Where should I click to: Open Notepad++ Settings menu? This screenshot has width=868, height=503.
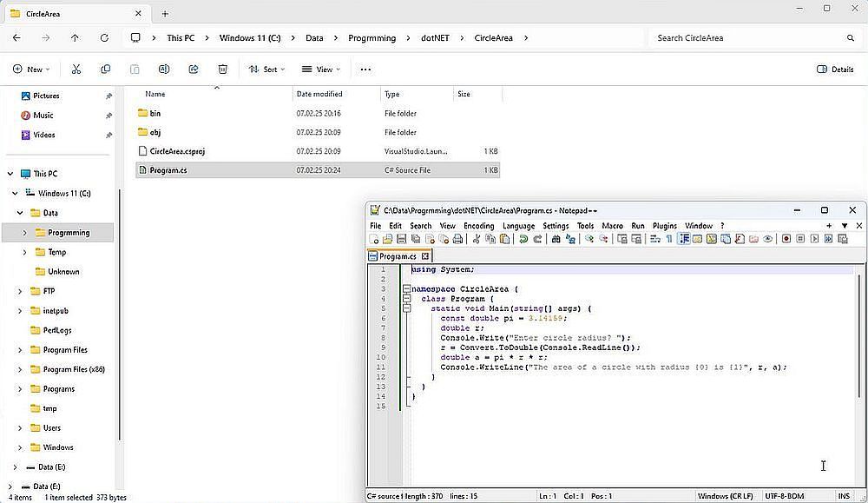(x=556, y=226)
